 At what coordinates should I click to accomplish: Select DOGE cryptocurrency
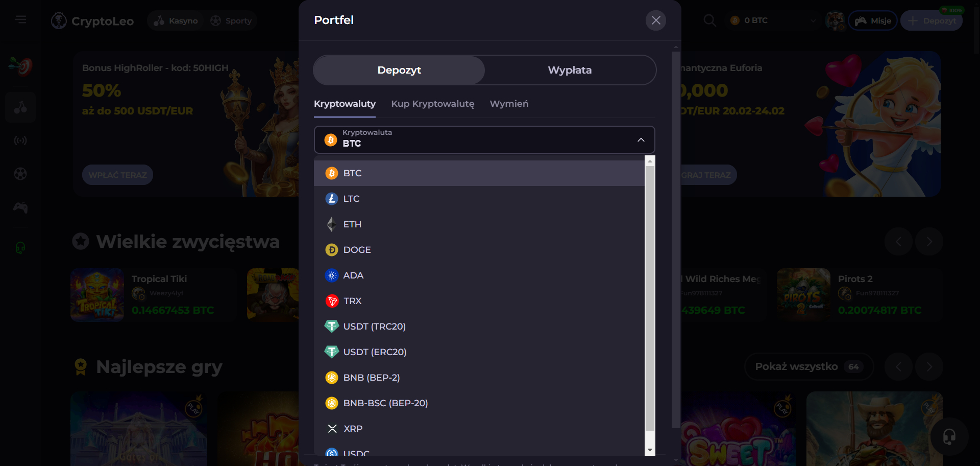357,250
